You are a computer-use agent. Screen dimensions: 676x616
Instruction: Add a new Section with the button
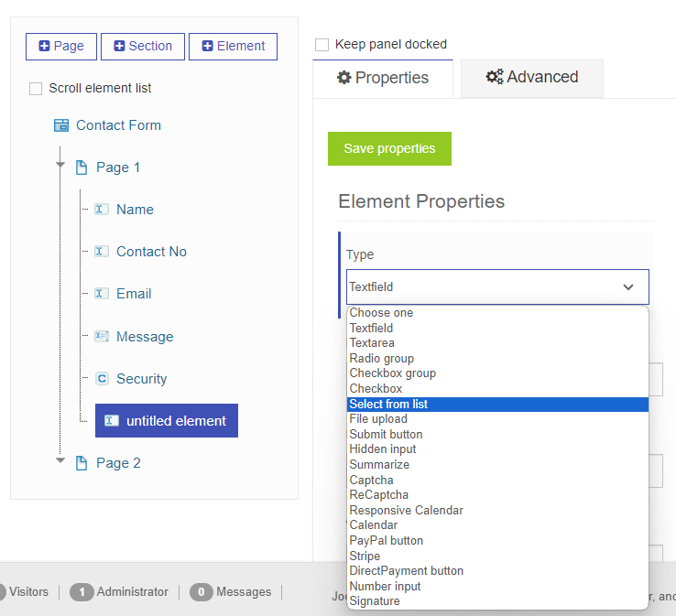click(x=142, y=47)
